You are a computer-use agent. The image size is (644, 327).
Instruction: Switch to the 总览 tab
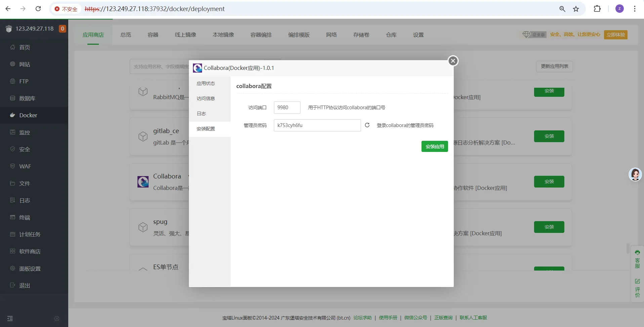coord(126,35)
